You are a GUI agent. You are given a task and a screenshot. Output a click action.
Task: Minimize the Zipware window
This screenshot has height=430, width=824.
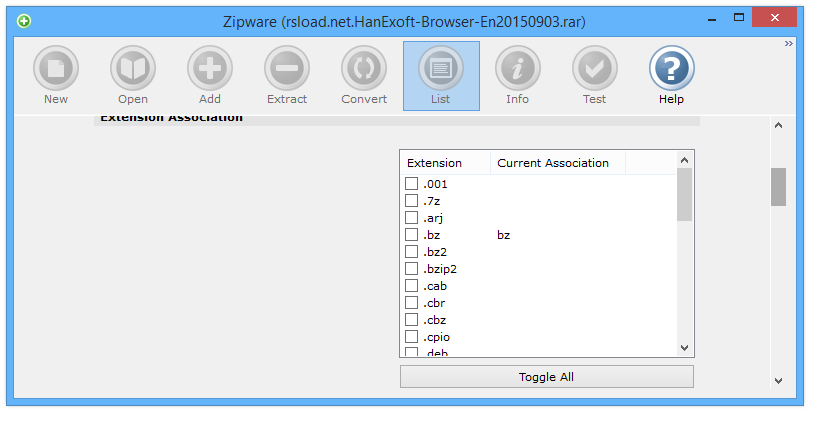tap(712, 19)
